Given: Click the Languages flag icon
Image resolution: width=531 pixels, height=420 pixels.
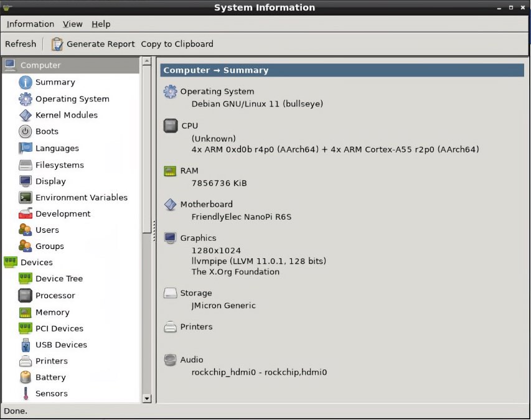Looking at the screenshot, I should pyautogui.click(x=26, y=148).
